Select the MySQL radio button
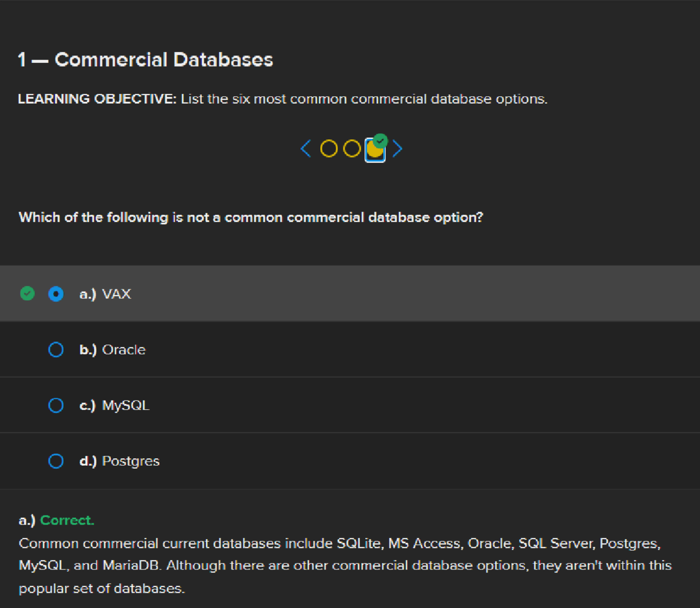This screenshot has height=608, width=700. coord(56,405)
